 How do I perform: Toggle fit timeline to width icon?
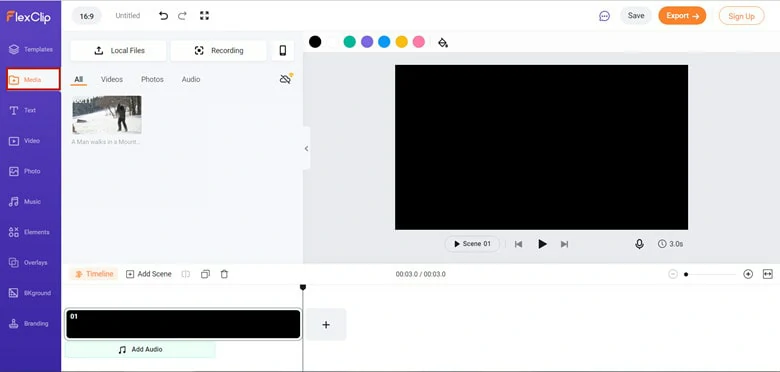[768, 274]
